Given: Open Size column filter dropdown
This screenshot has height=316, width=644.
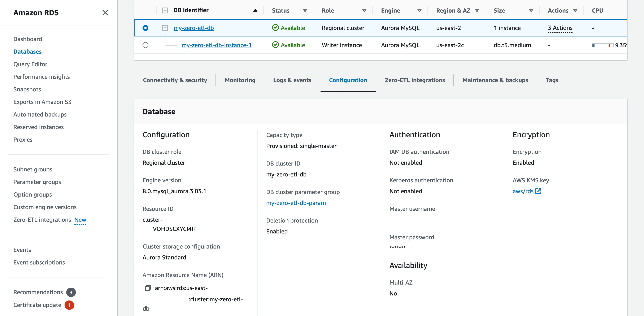Looking at the screenshot, I should (x=531, y=10).
